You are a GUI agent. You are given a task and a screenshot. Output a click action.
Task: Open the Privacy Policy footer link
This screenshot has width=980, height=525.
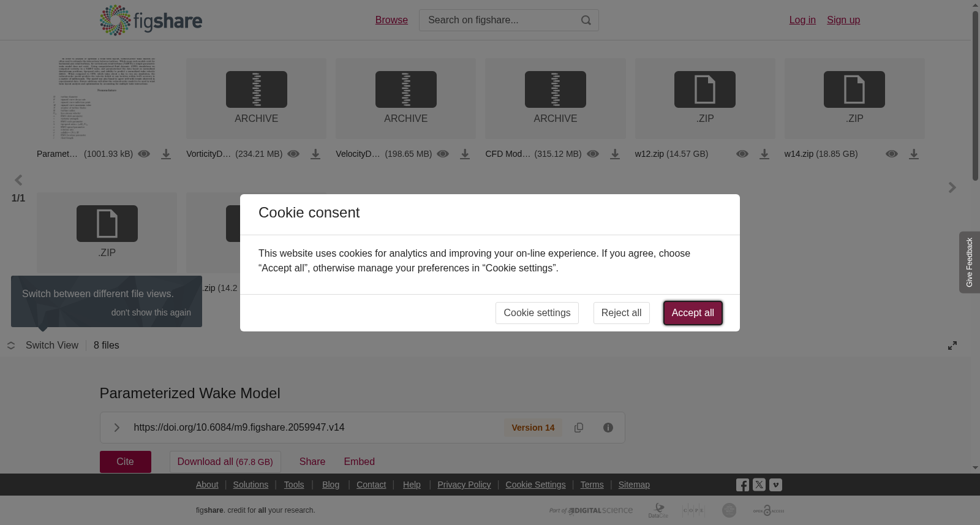coord(464,485)
